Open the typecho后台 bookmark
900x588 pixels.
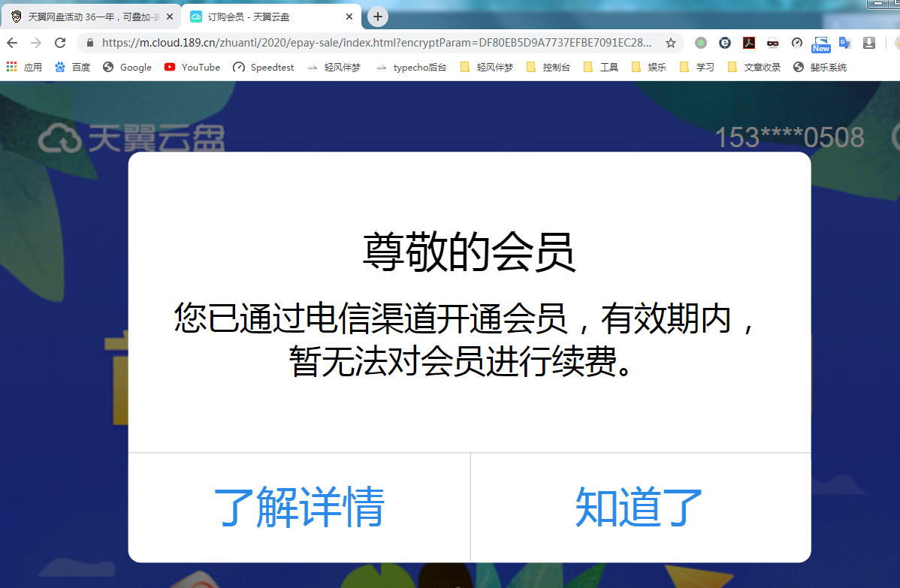pyautogui.click(x=411, y=67)
